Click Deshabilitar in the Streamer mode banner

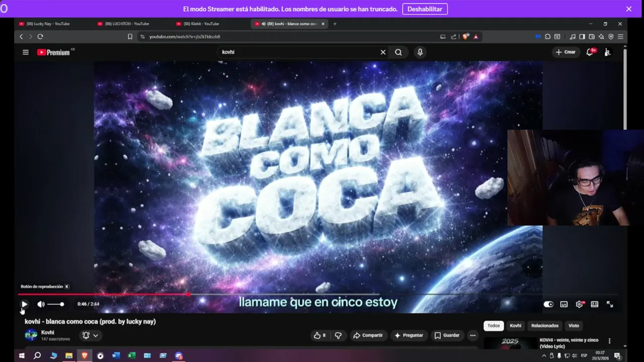pos(425,9)
